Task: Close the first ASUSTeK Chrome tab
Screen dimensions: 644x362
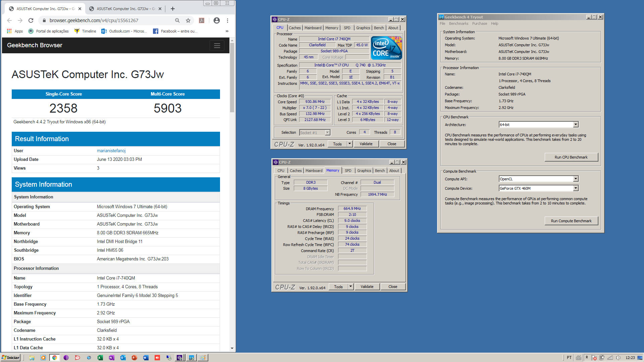Action: [x=80, y=9]
